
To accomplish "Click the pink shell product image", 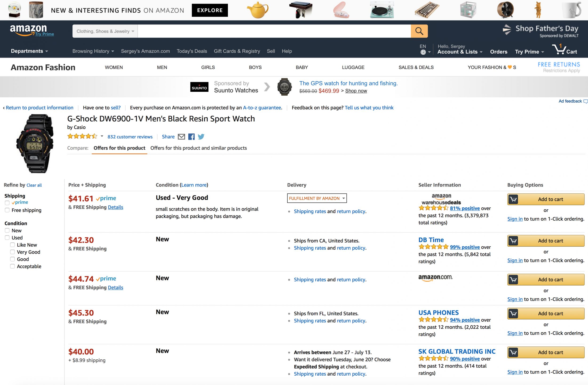I will [x=341, y=10].
